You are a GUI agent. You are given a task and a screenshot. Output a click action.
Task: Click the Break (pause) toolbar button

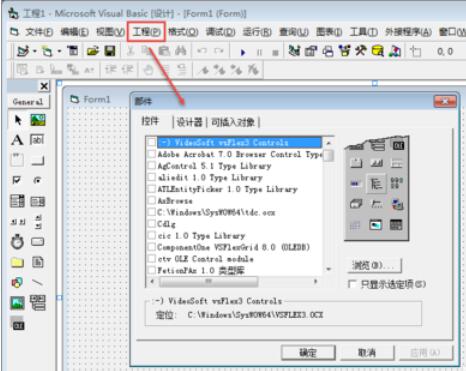(x=259, y=52)
